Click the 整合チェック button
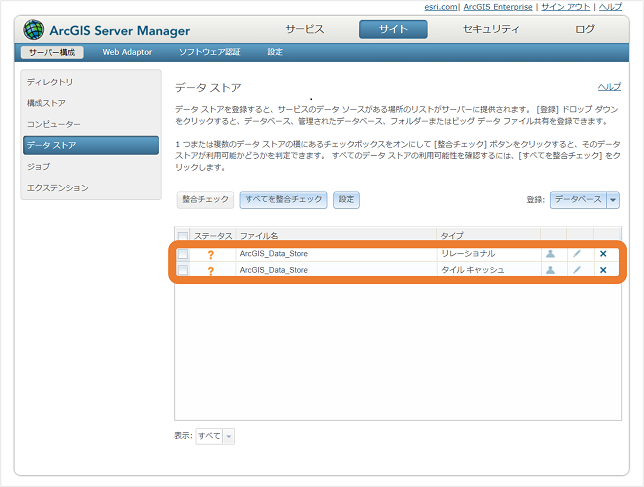The image size is (644, 487). [205, 200]
